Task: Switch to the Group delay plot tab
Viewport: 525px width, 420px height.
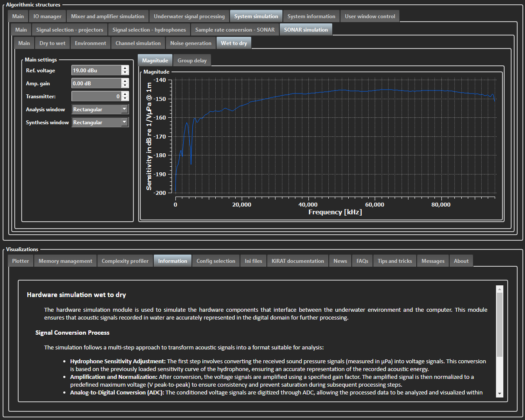Action: click(x=192, y=61)
